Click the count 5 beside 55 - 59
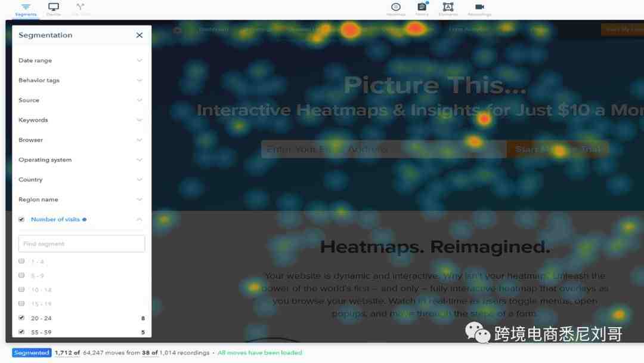 tap(143, 332)
